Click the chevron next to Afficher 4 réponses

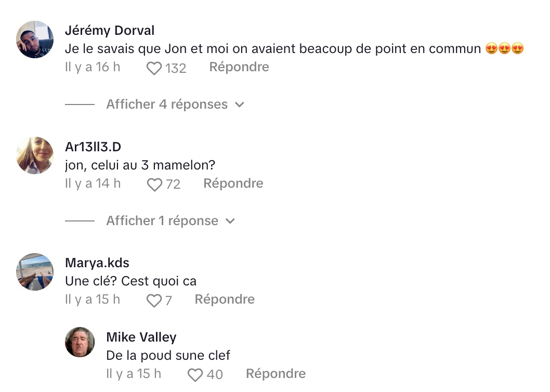(240, 104)
